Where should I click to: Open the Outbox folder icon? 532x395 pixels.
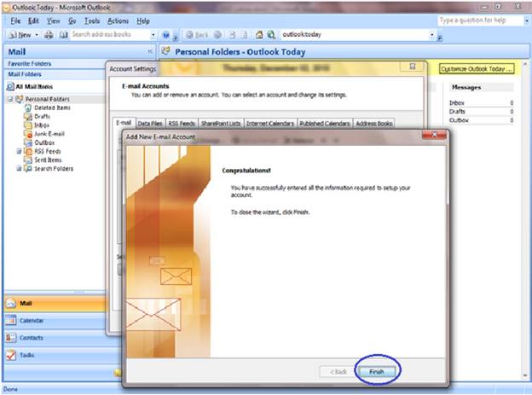(28, 142)
